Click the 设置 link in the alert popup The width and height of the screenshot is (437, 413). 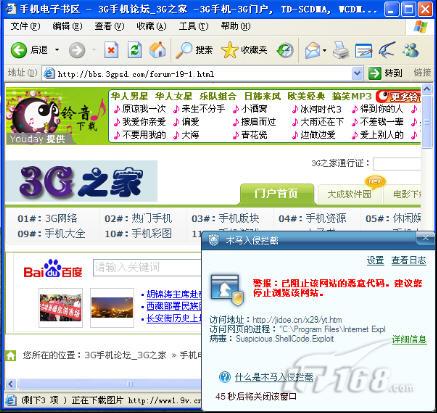[375, 260]
